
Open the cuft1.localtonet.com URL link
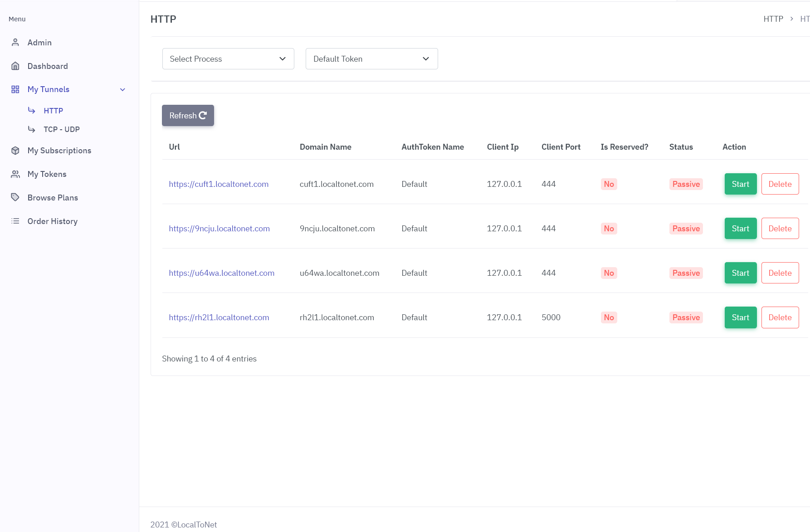219,184
